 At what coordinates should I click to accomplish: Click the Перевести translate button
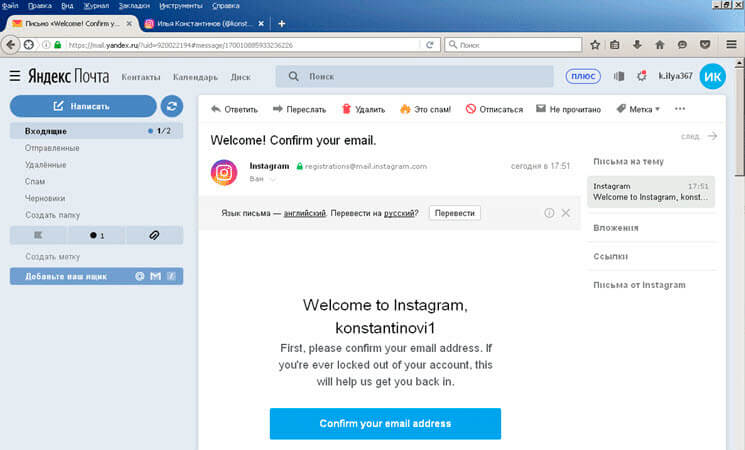455,213
